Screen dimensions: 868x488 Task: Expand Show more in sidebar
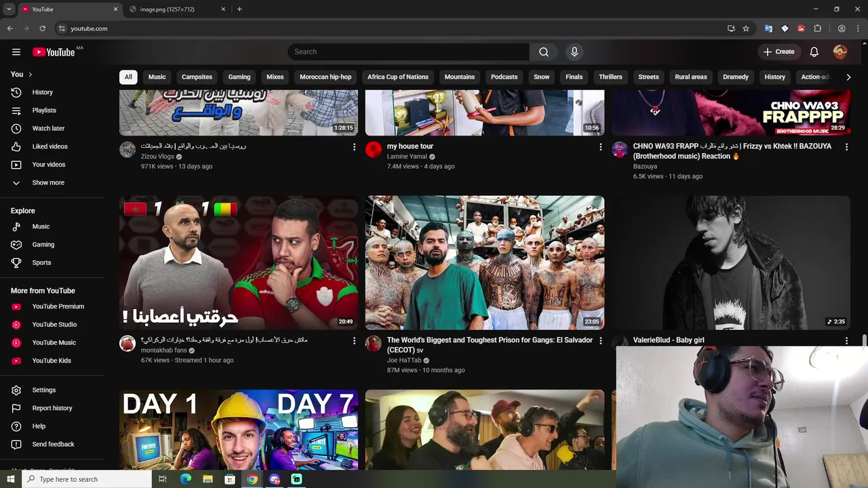coord(48,183)
